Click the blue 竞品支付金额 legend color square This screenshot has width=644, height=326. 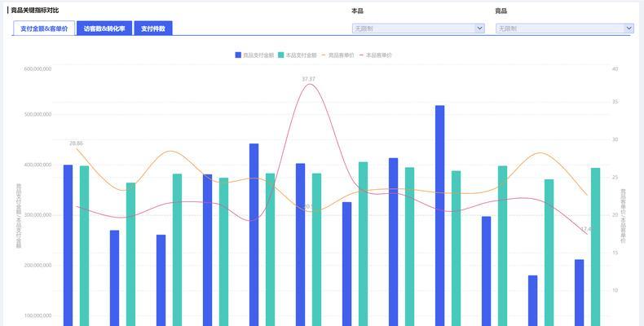238,55
